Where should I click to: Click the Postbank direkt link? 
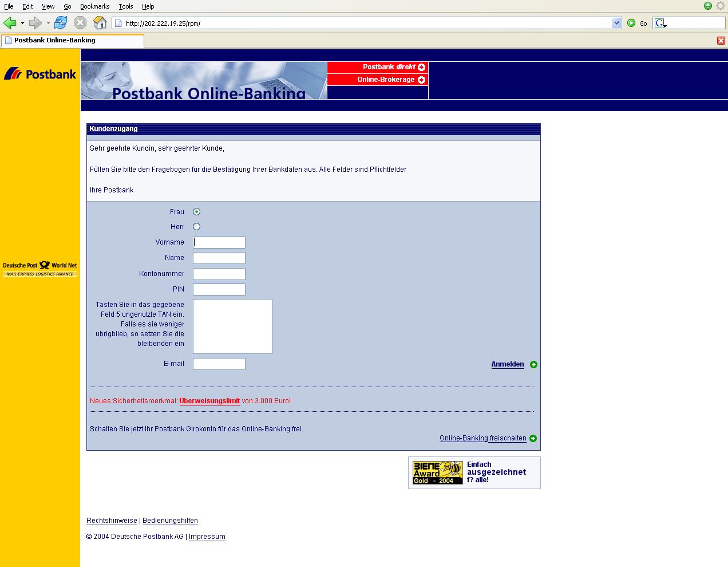coord(389,67)
